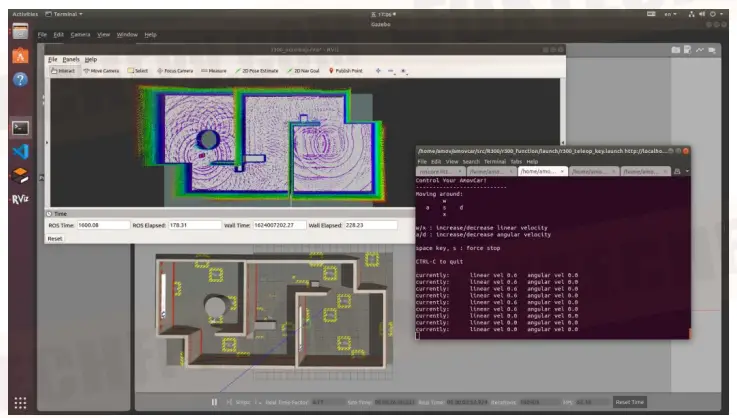Viewport: 737px width, 418px height.
Task: Activate the 2D Pose Estimate tool
Action: [257, 71]
